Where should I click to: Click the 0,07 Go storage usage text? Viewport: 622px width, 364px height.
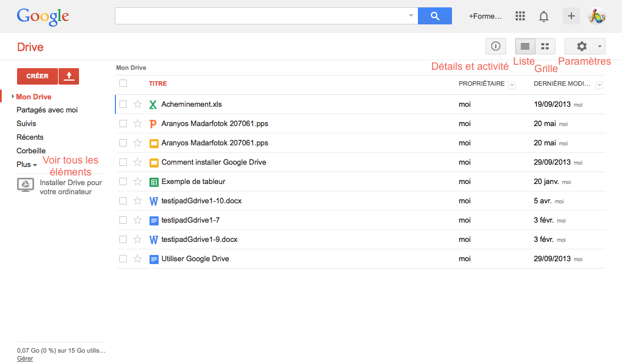pyautogui.click(x=61, y=350)
